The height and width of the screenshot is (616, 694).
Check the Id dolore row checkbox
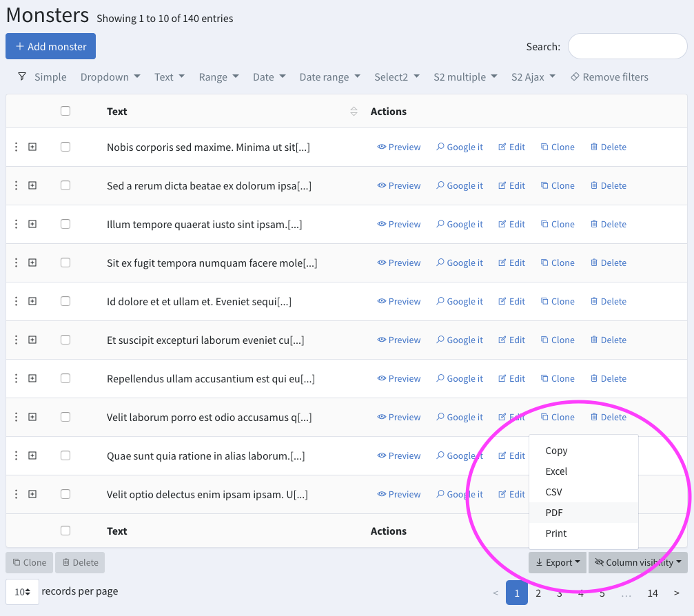tap(65, 301)
